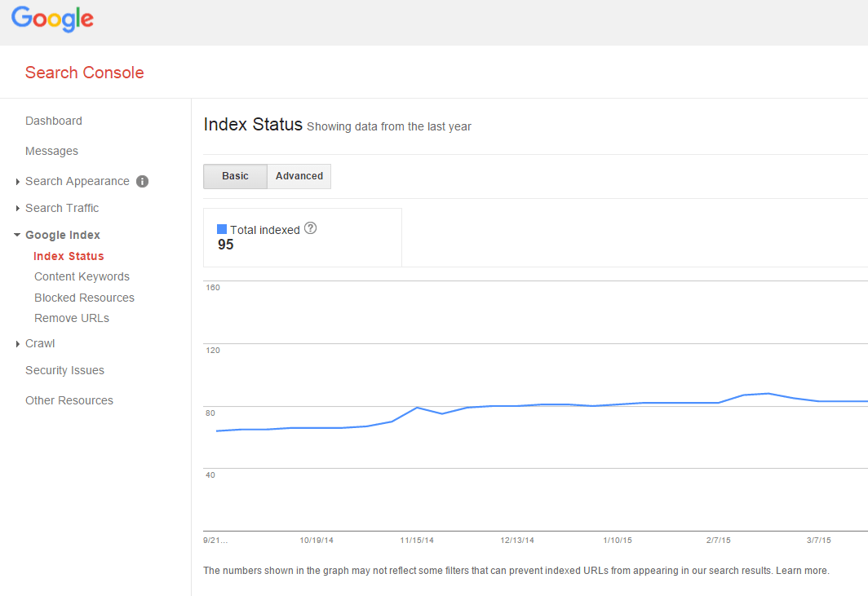Open the Messages section
Image resolution: width=868 pixels, height=596 pixels.
pos(51,151)
